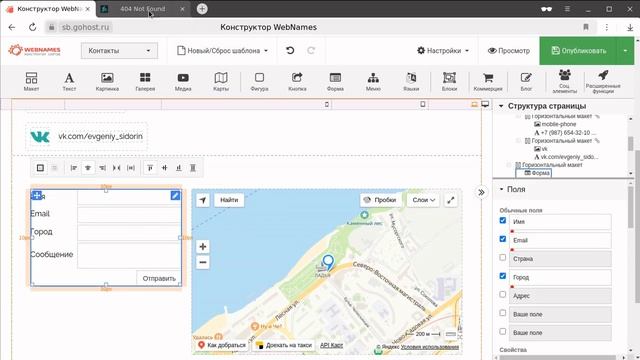Click the Просмотр preview button
Viewport: 640px width, 360px height.
click(x=509, y=51)
